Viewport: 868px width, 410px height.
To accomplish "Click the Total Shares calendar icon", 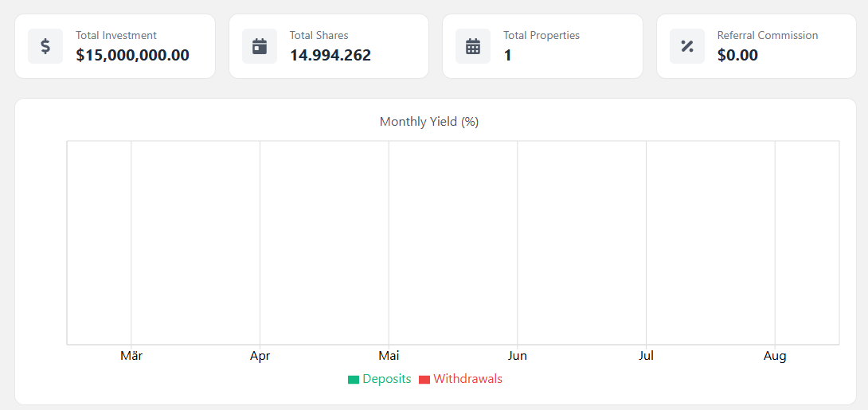I will pyautogui.click(x=260, y=46).
